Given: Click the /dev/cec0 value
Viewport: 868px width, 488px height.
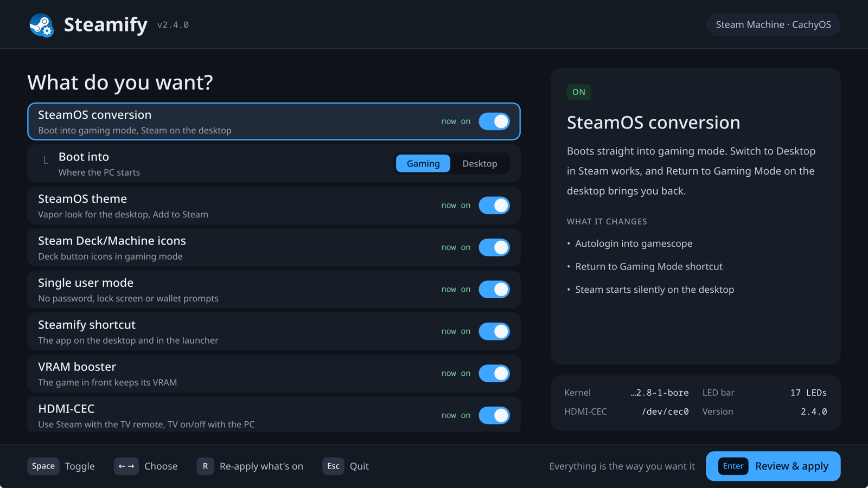Looking at the screenshot, I should coord(665,412).
